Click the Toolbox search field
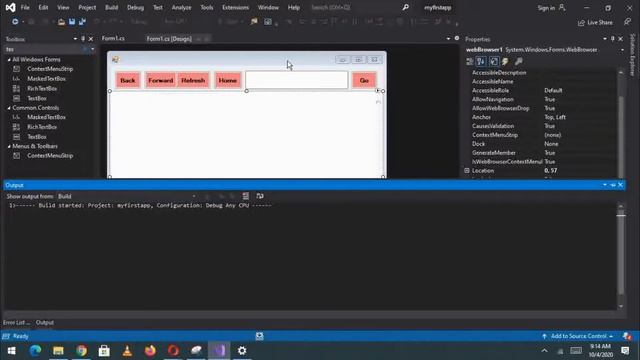The image size is (640, 360). (x=44, y=49)
